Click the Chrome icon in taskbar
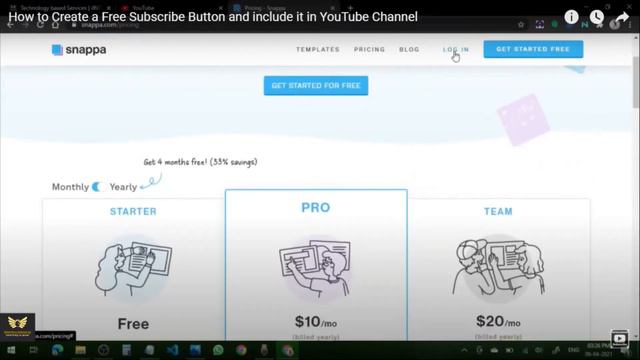The height and width of the screenshot is (360, 640). click(x=241, y=350)
